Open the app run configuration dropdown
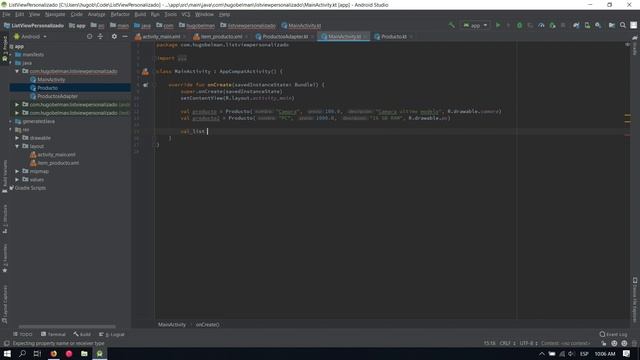The width and height of the screenshot is (640, 360). click(475, 25)
